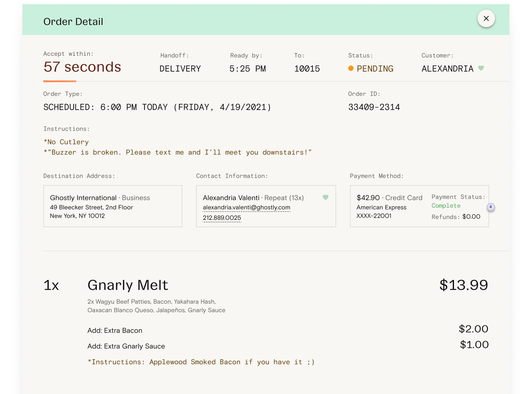Viewport: 532px width, 394px height.
Task: Click the DELIVERY handoff value
Action: pyautogui.click(x=180, y=69)
